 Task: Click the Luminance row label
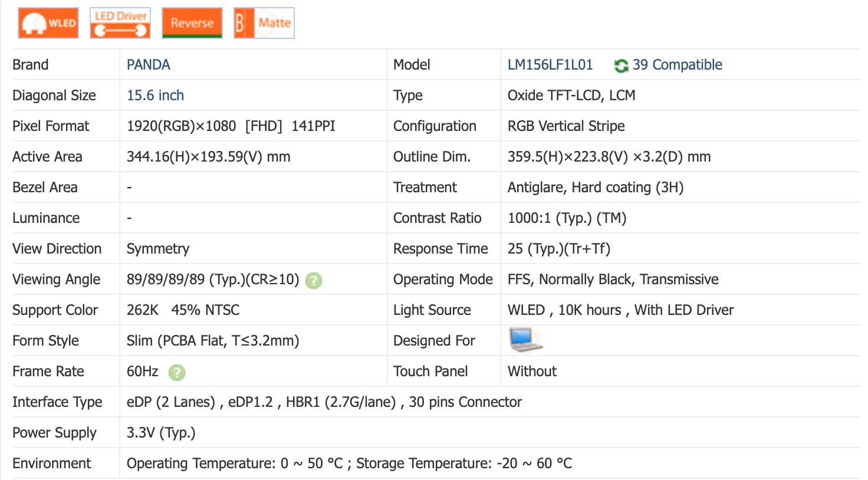click(46, 218)
